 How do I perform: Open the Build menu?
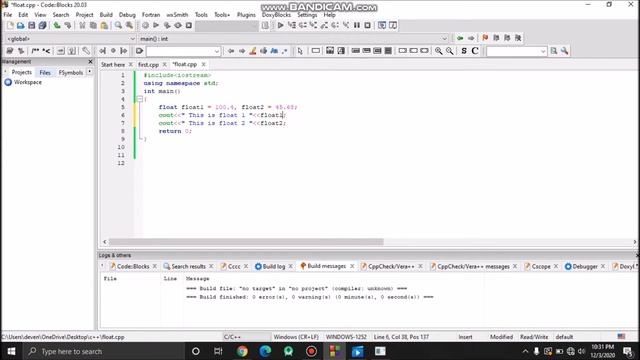coord(106,15)
